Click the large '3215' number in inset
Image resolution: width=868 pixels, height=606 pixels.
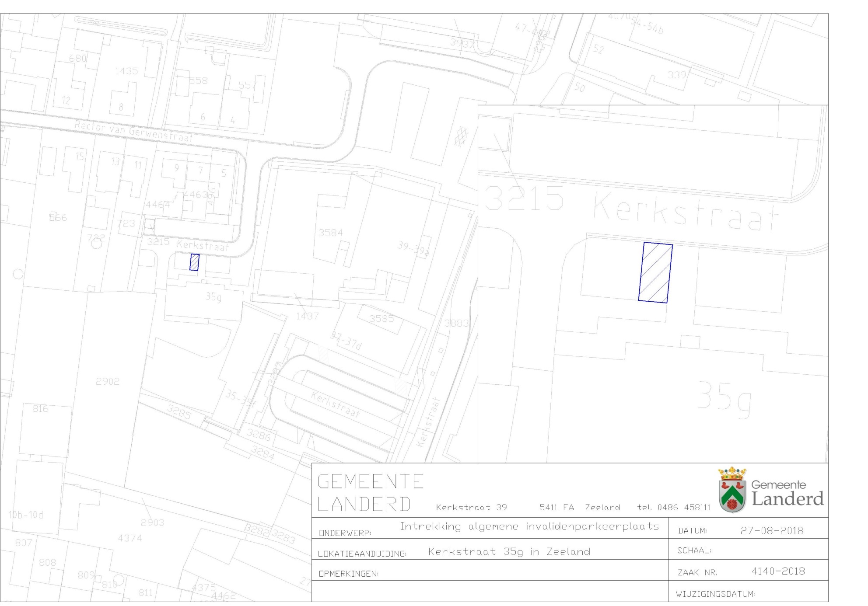point(525,198)
